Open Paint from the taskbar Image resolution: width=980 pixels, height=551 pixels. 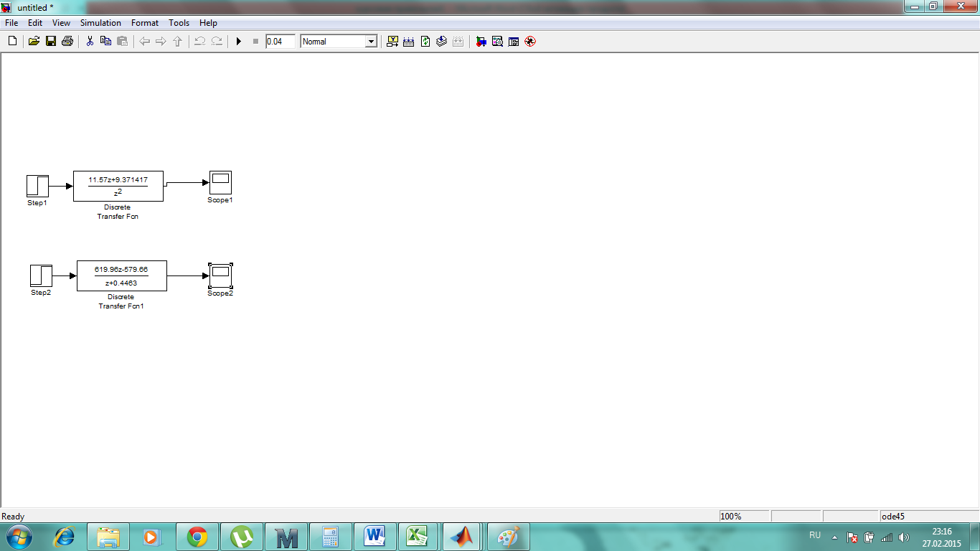tap(508, 537)
